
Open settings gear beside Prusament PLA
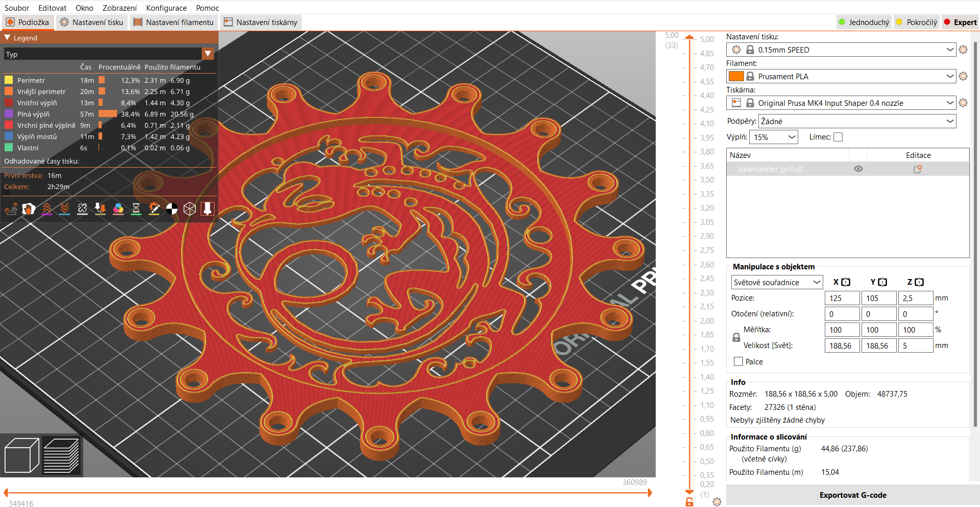coord(963,76)
